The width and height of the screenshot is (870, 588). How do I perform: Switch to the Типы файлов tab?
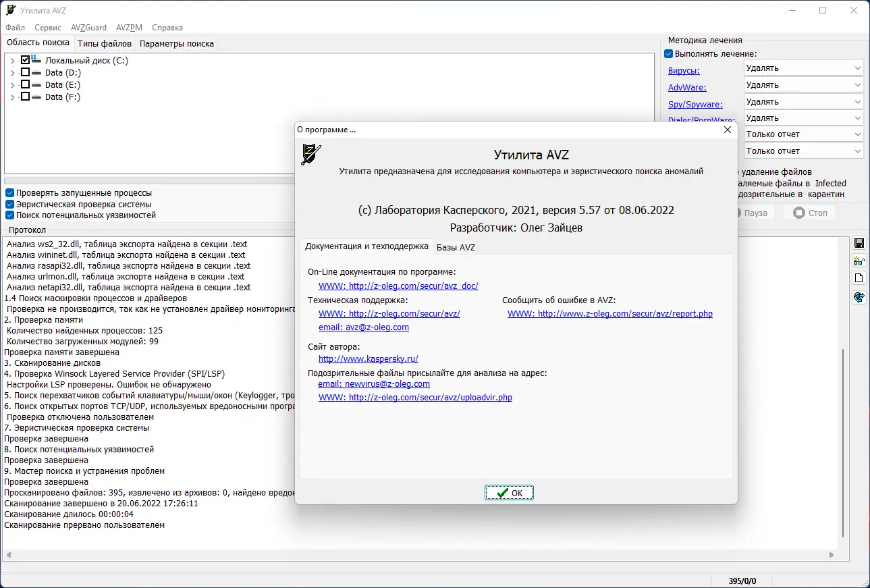tap(105, 44)
